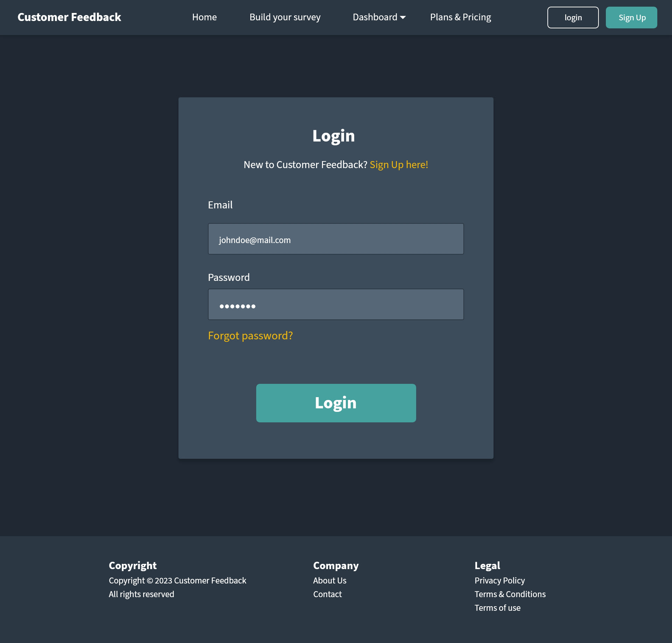Open About Us footer link
672x643 pixels.
(x=330, y=581)
